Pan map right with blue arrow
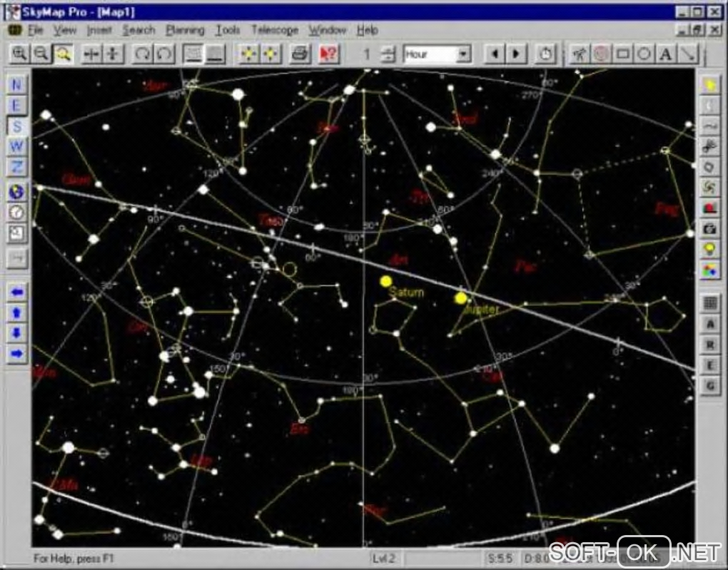728x570 pixels. point(16,354)
